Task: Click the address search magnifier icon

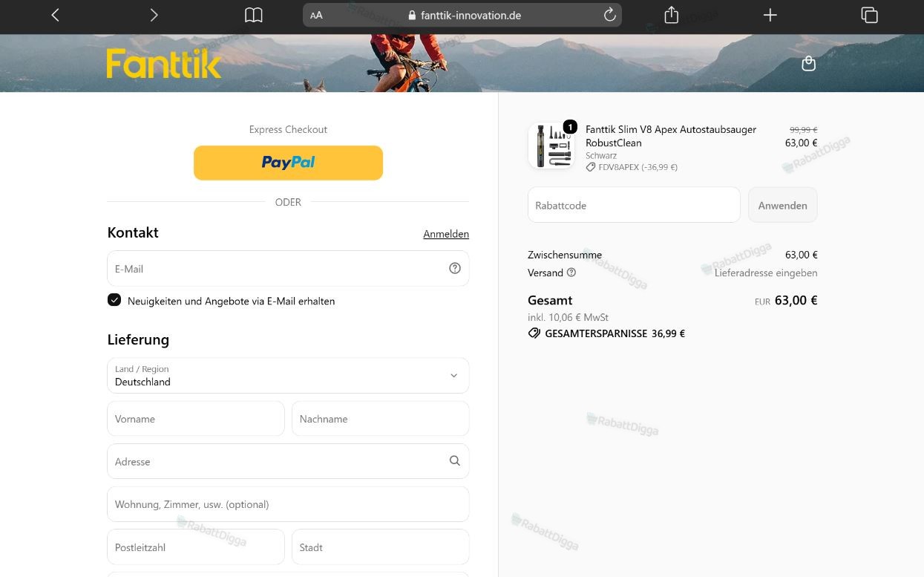Action: 455,461
